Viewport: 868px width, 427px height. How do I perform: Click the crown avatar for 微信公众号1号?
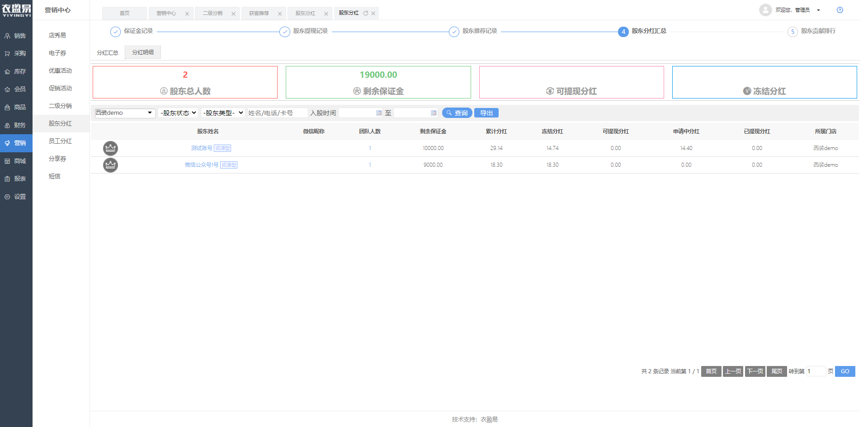(x=110, y=165)
